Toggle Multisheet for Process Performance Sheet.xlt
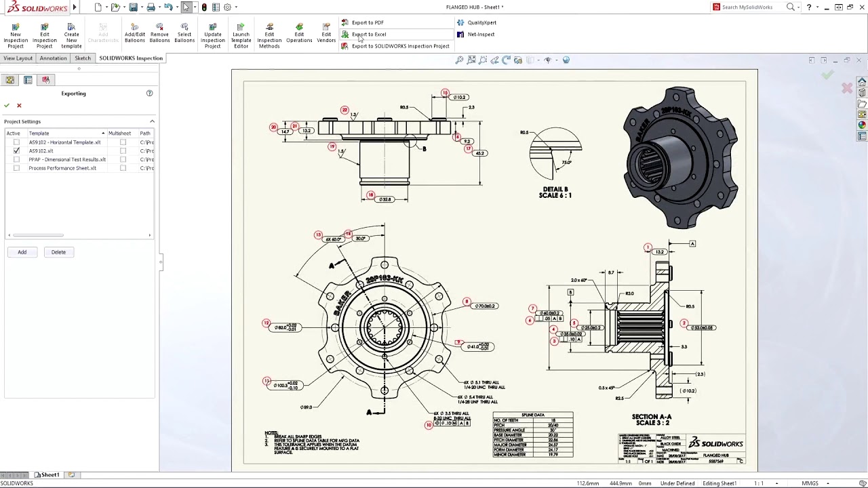This screenshot has width=868, height=488. [123, 168]
